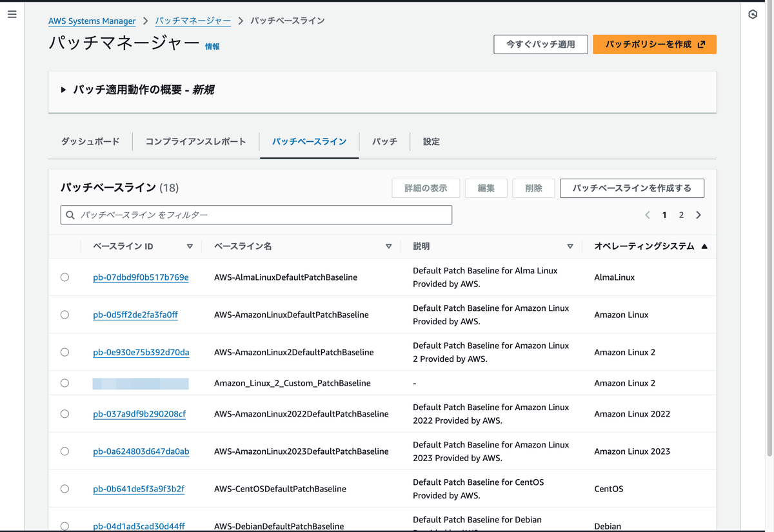Select radio for AWS-AmazonLinux2022DefaultPatchBaseline
Viewport: 774px width, 532px height.
click(64, 414)
